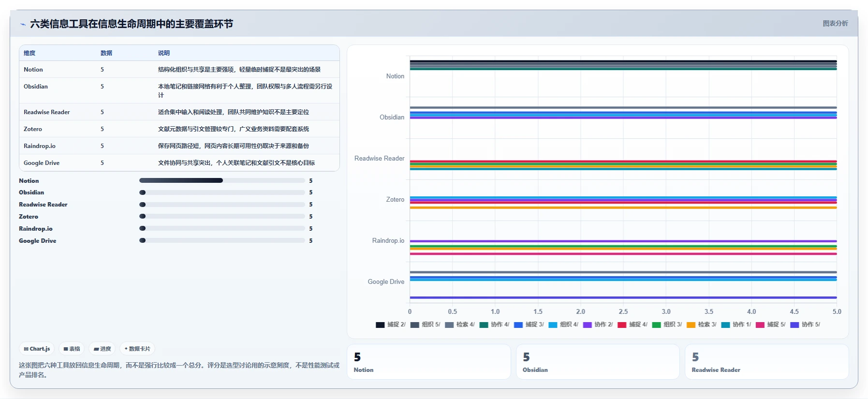Click the description starting 文件协同与共享突出
Screen dimensions: 868x399
(x=236, y=163)
